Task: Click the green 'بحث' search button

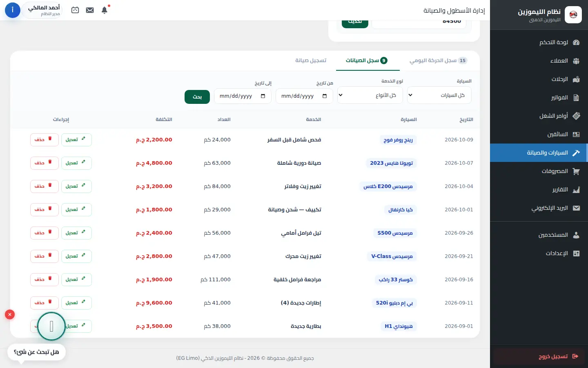Action: point(197,97)
